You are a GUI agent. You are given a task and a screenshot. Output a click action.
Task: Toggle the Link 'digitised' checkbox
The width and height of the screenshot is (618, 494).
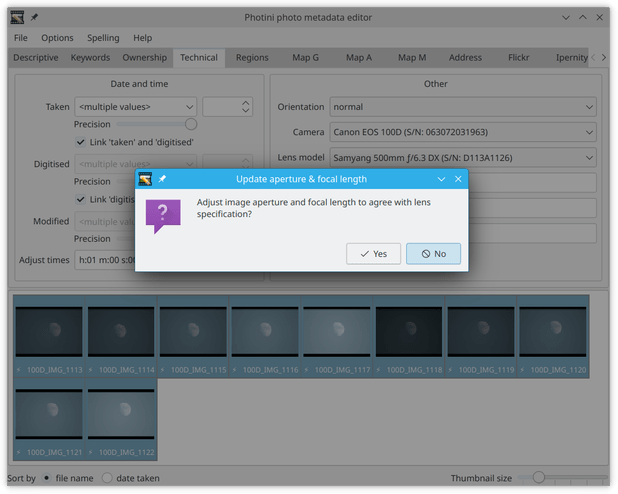[x=80, y=199]
